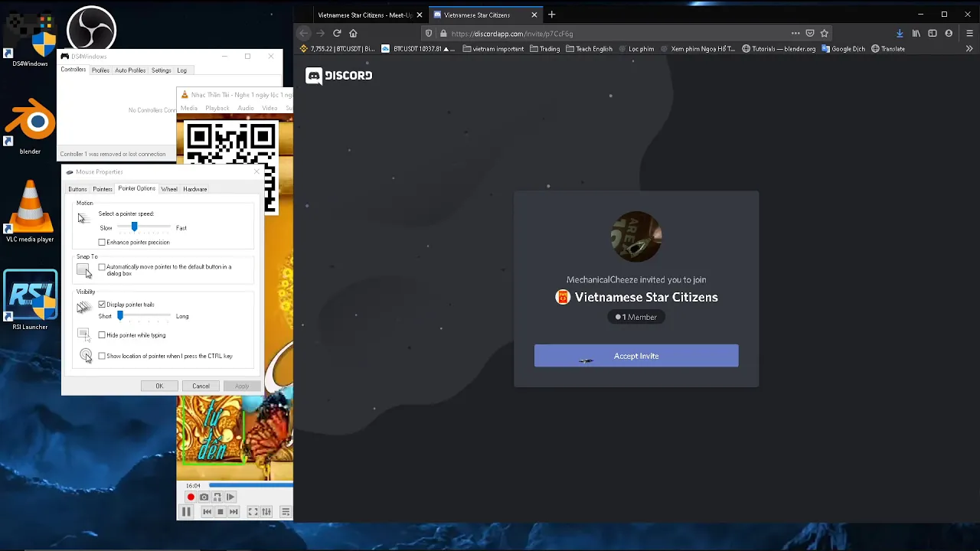Open RSI Launcher desktop shortcut
Viewport: 980px width, 551px height.
(x=30, y=300)
